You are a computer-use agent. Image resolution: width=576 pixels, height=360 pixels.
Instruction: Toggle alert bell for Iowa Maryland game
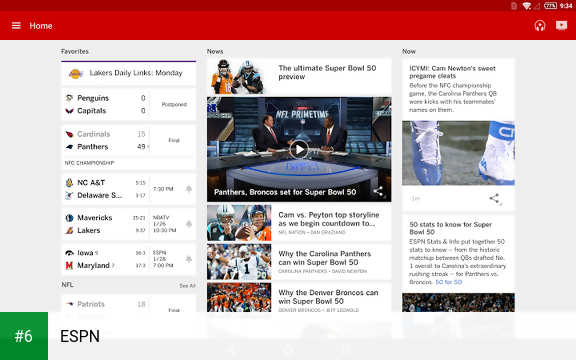point(189,259)
